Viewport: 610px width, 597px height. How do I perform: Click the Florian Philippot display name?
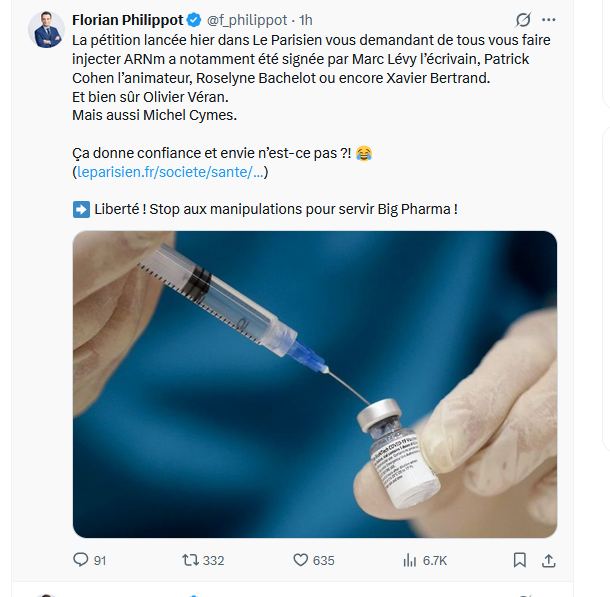tap(127, 20)
